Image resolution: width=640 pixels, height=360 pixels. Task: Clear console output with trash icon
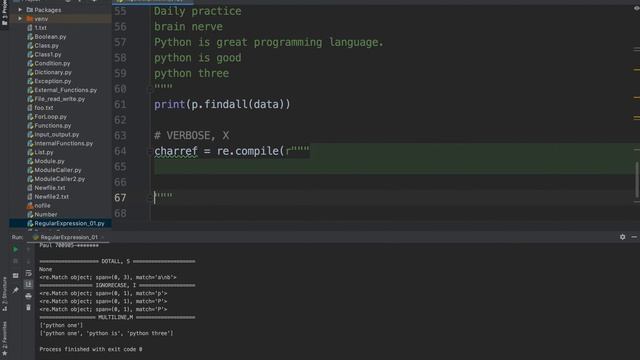pos(28,307)
